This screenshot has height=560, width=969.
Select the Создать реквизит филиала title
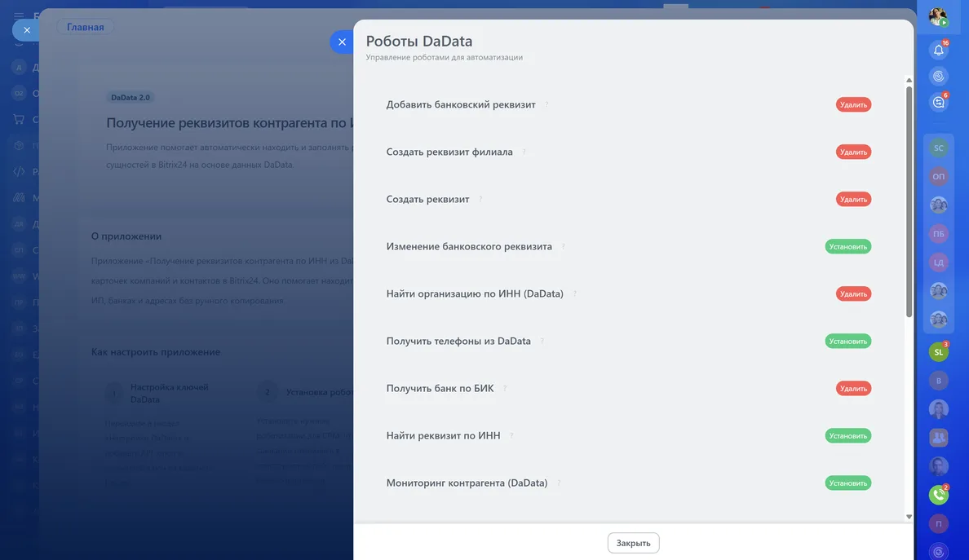click(x=449, y=152)
